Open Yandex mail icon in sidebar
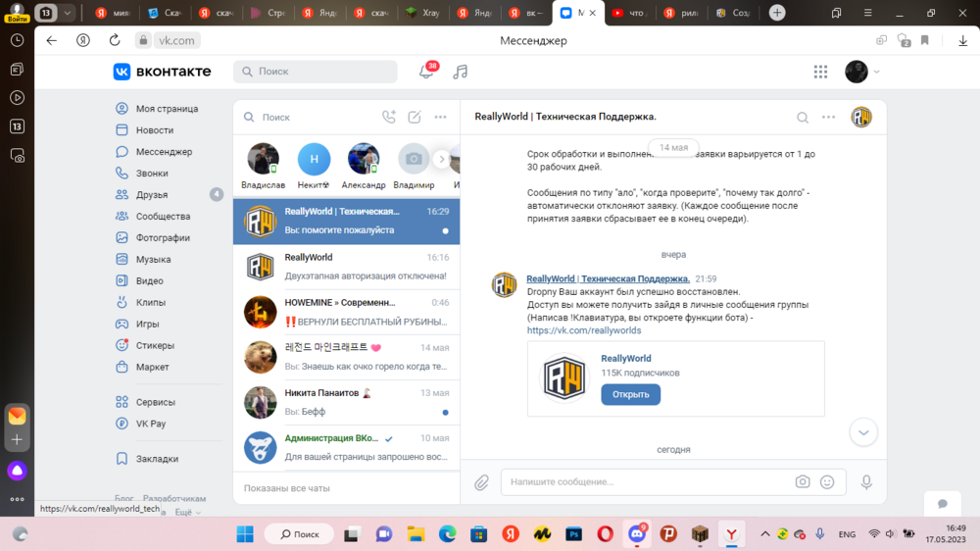The height and width of the screenshot is (551, 980). (17, 416)
